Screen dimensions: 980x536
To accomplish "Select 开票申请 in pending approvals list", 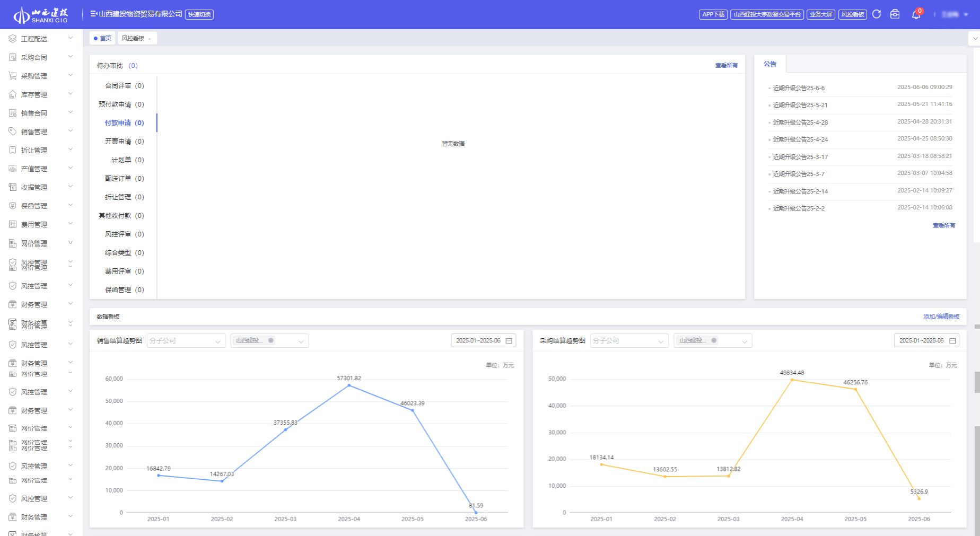I will pos(124,141).
